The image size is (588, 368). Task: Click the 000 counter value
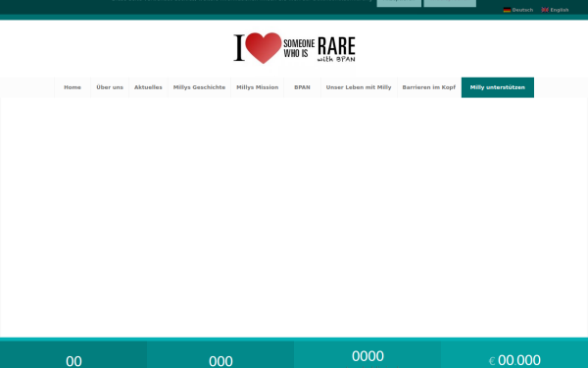[220, 361]
